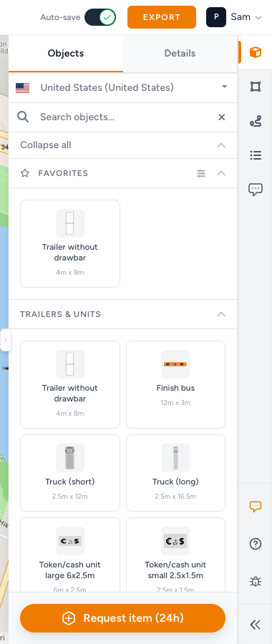The image size is (272, 644).
Task: Collapse the Trailers & Units section chevron
Action: [x=221, y=314]
